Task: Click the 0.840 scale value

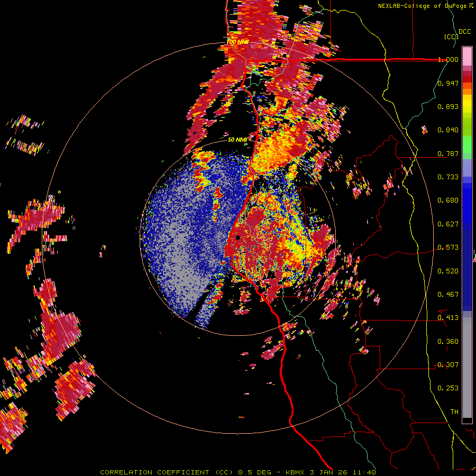Action: pos(448,130)
